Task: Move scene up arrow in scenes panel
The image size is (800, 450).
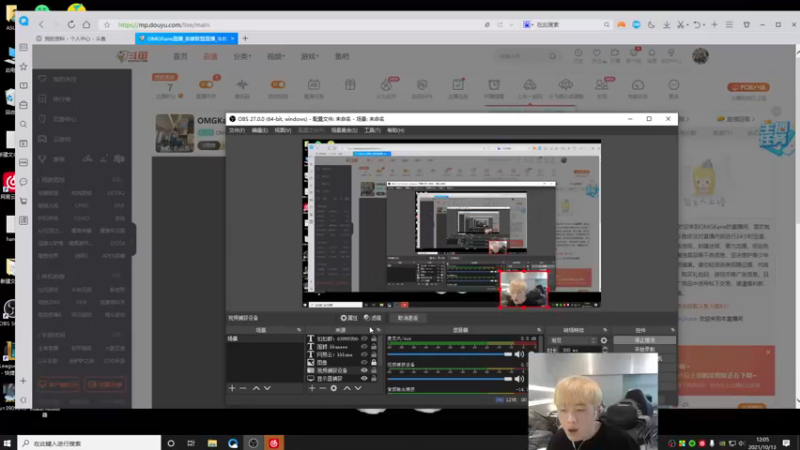Action: pyautogui.click(x=256, y=388)
